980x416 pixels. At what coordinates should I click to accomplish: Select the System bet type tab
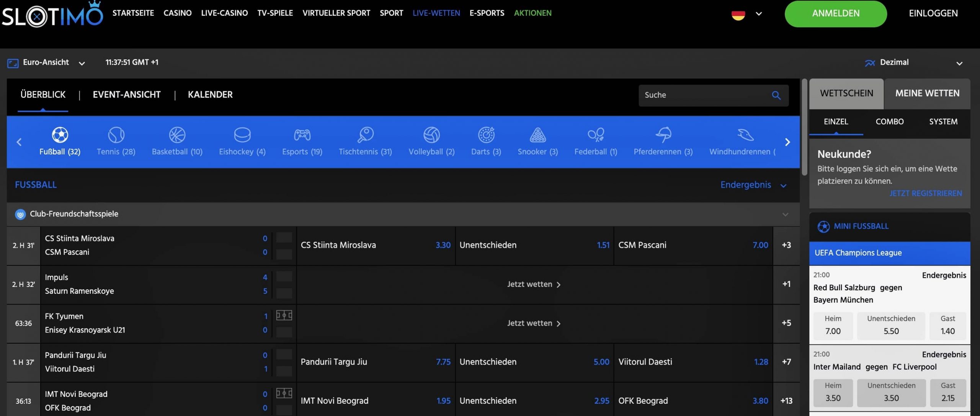coord(943,122)
